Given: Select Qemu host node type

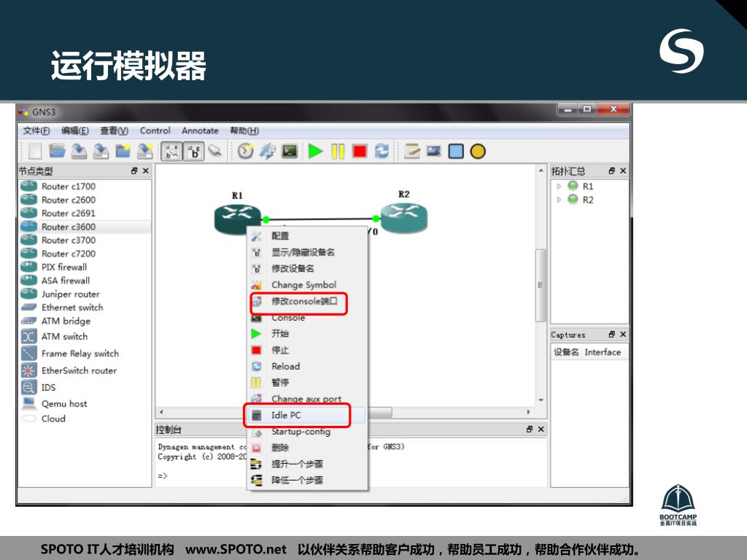Looking at the screenshot, I should (x=85, y=404).
